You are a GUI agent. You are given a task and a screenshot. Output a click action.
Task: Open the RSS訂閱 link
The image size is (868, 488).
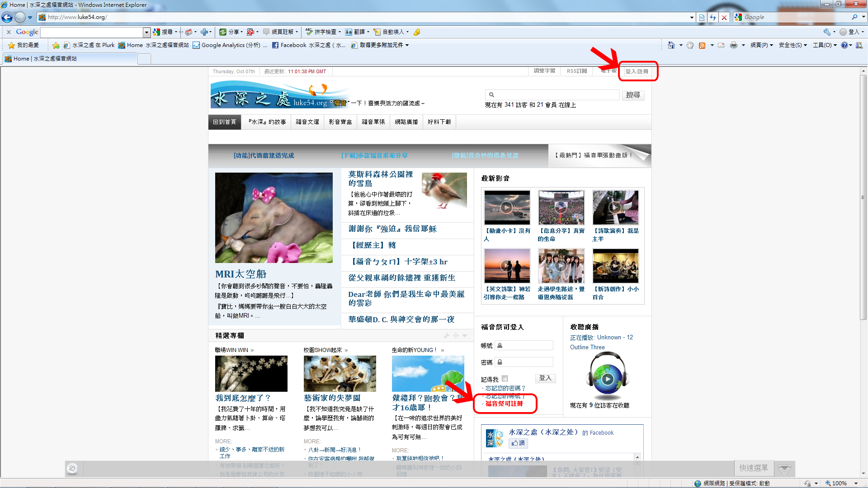pyautogui.click(x=577, y=71)
